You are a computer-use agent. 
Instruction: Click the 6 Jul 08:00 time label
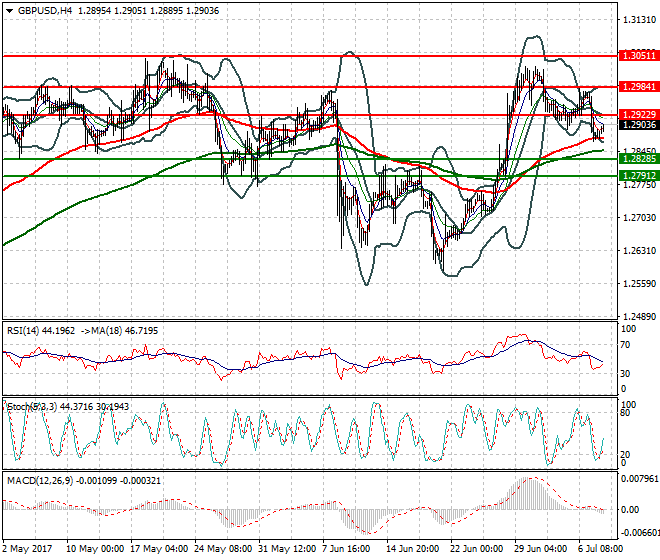(x=601, y=549)
